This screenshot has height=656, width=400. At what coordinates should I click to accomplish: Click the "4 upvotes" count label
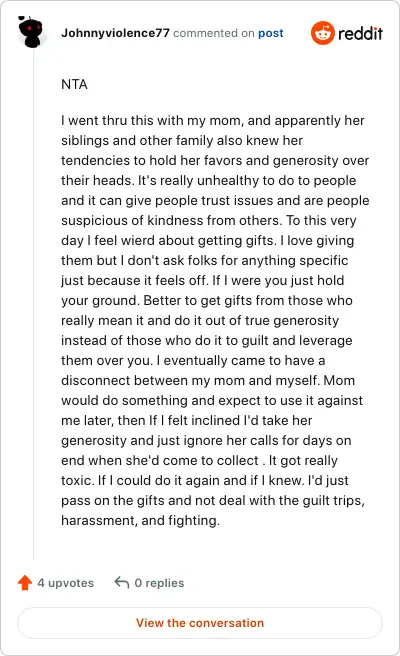click(x=65, y=583)
